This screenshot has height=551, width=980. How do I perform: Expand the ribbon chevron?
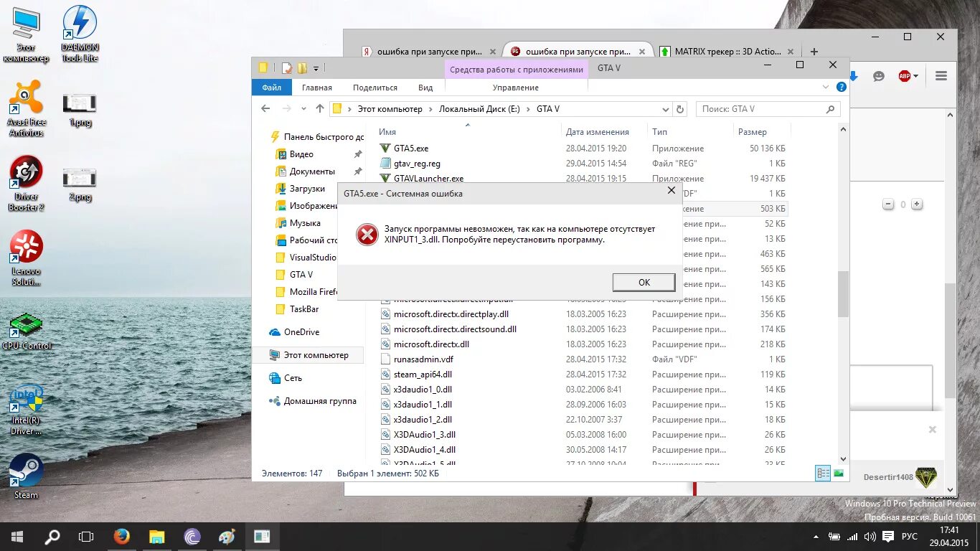825,87
